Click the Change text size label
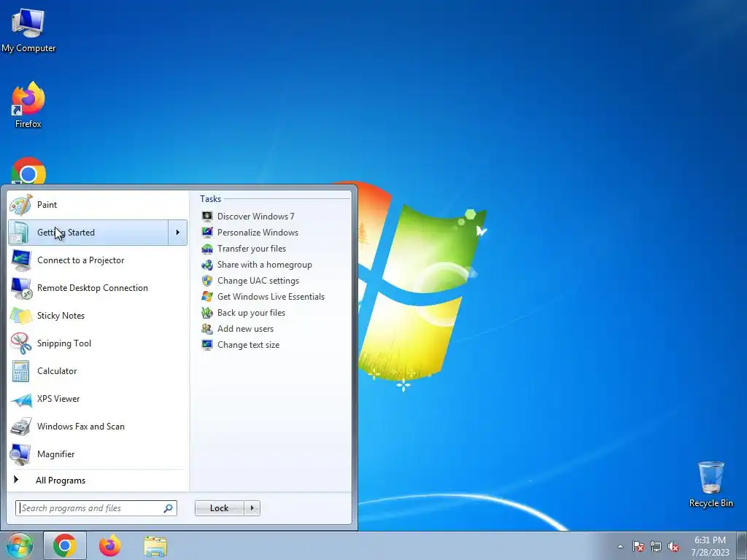 248,345
